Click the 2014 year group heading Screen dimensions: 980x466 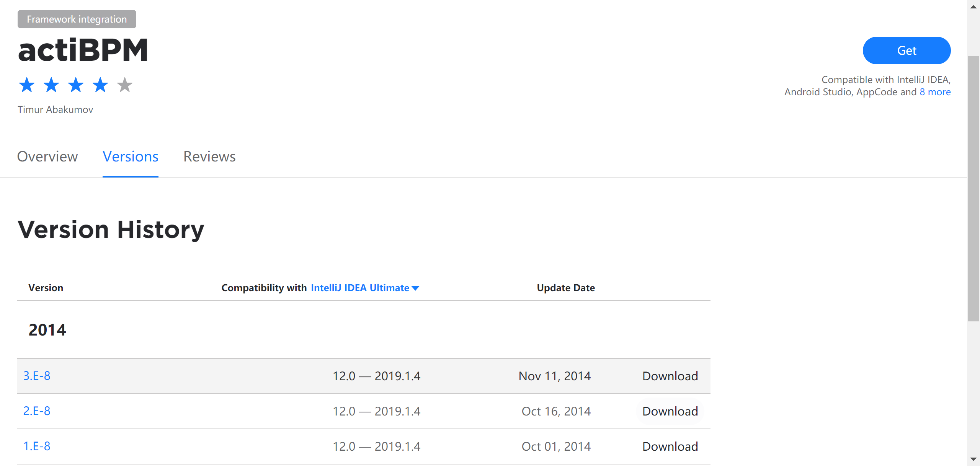(47, 330)
